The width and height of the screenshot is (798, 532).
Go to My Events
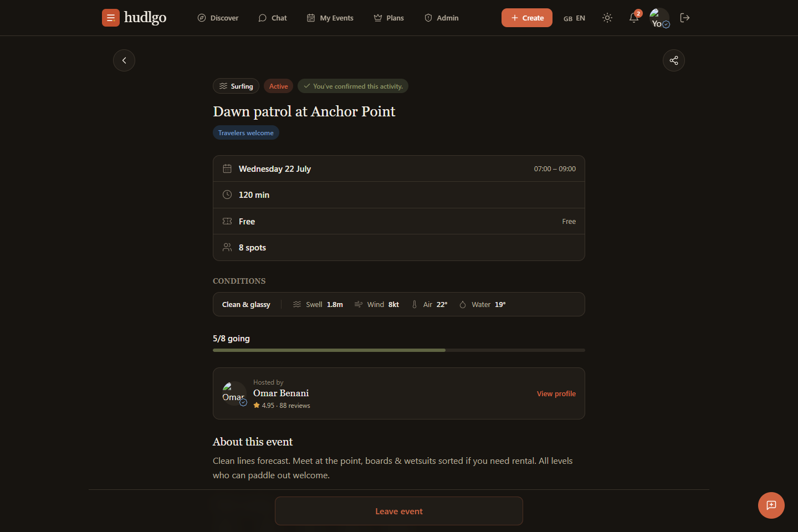[x=330, y=18]
